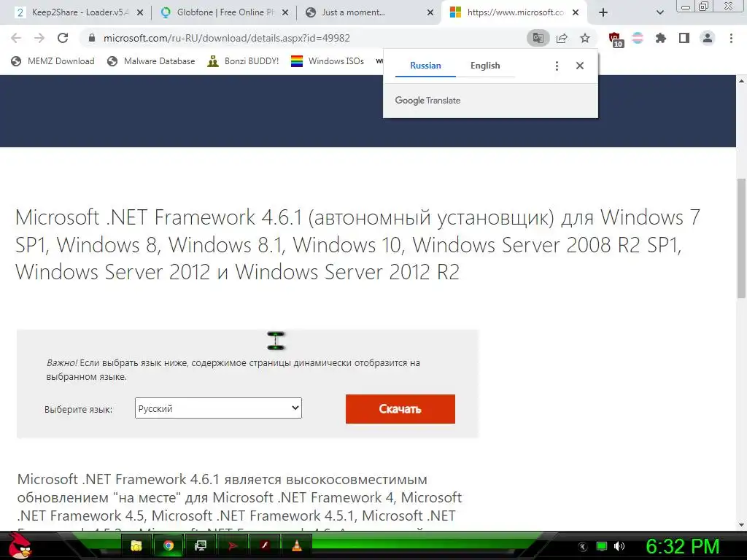
Task: Select Russian in the translate popup
Action: click(425, 66)
